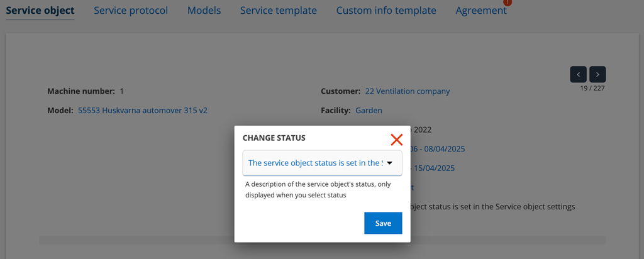Go to previous service object arrow
Screen dimensions: 644x259
(579, 74)
